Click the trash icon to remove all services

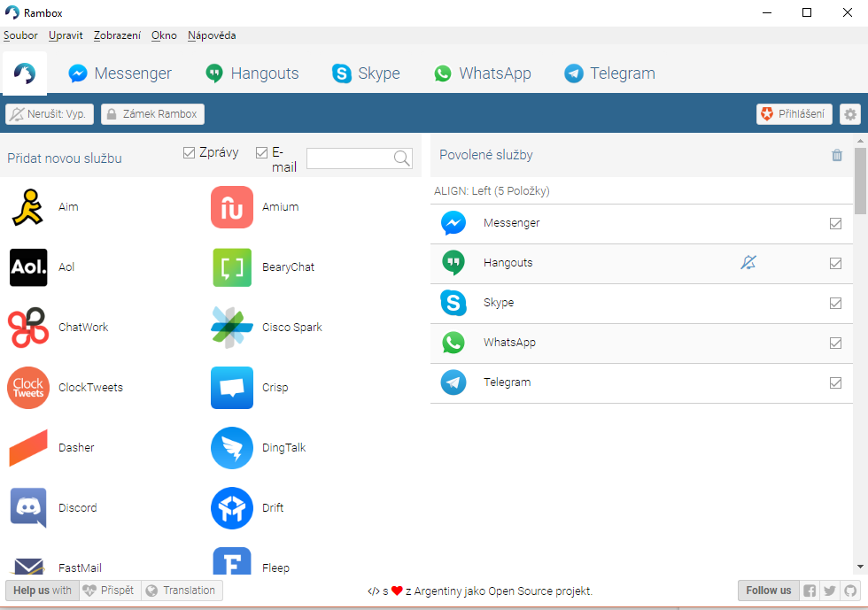(837, 155)
